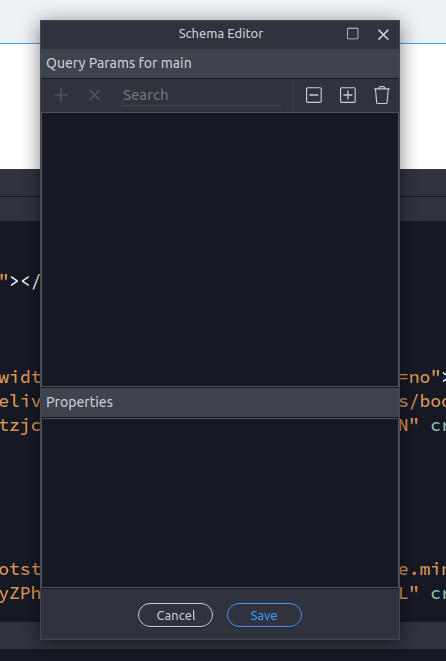Delete all entries with the trash icon
The image size is (446, 661).
point(382,95)
